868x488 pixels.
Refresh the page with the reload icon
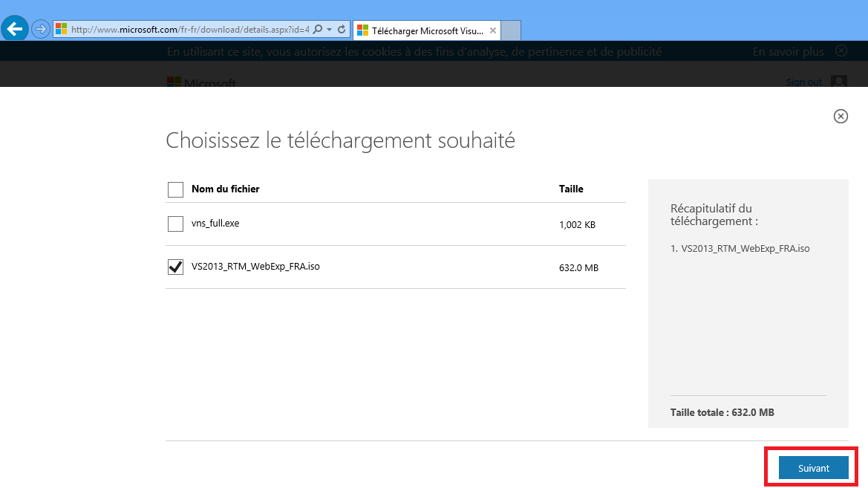click(x=342, y=30)
